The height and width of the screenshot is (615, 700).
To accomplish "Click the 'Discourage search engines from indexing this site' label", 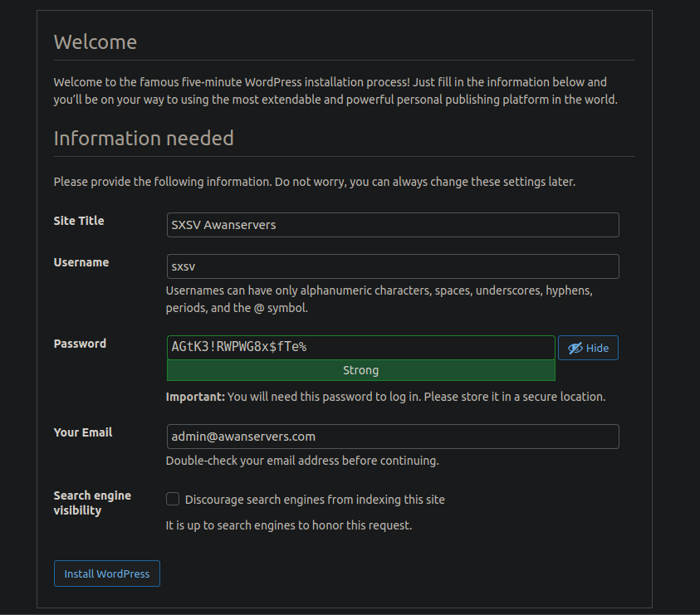I will pyautogui.click(x=315, y=500).
